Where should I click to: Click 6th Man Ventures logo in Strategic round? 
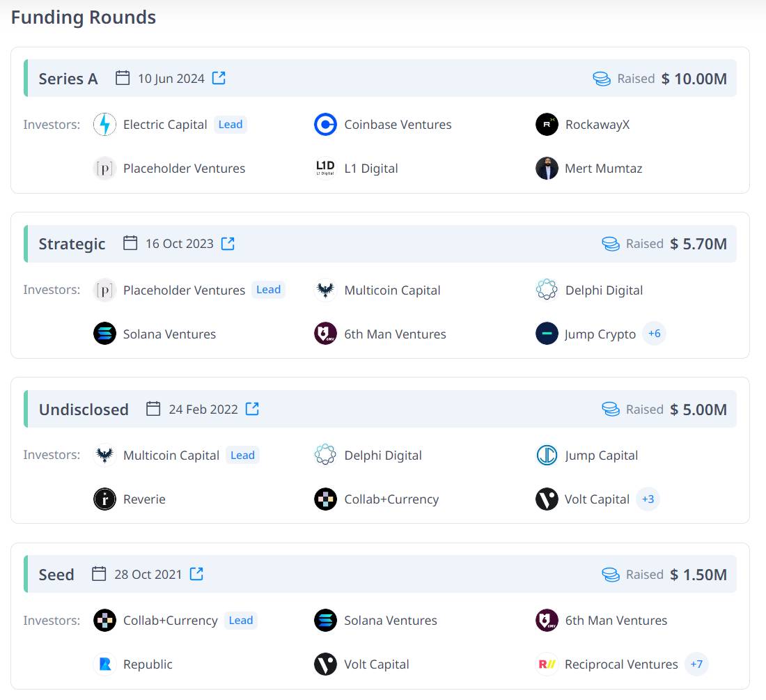tap(325, 334)
